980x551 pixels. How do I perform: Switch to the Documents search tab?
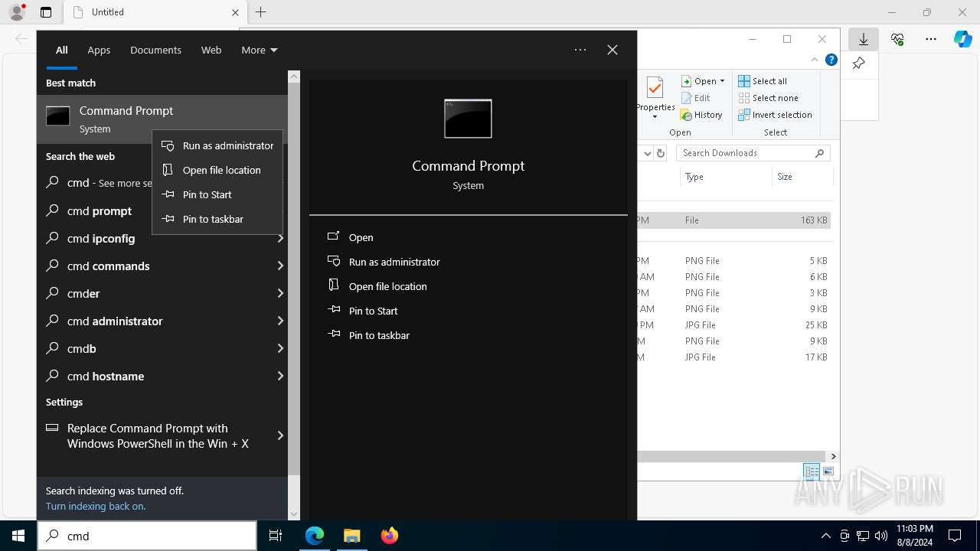pyautogui.click(x=155, y=50)
